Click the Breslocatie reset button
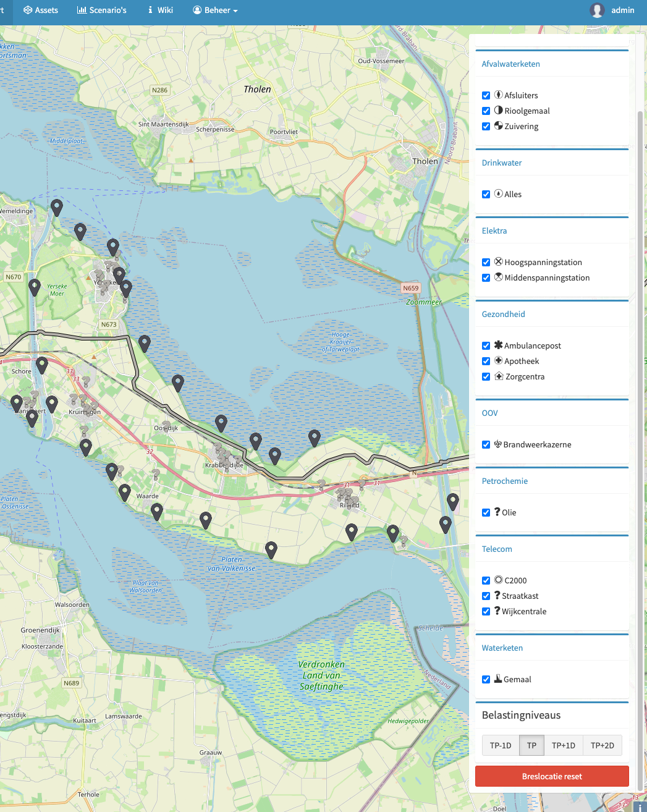The width and height of the screenshot is (647, 812). click(552, 776)
